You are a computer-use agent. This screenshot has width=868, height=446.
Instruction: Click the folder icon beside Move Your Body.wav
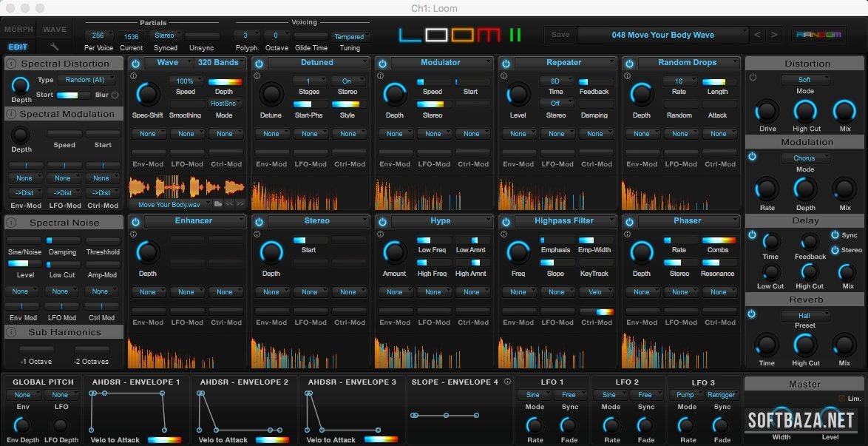pos(218,203)
